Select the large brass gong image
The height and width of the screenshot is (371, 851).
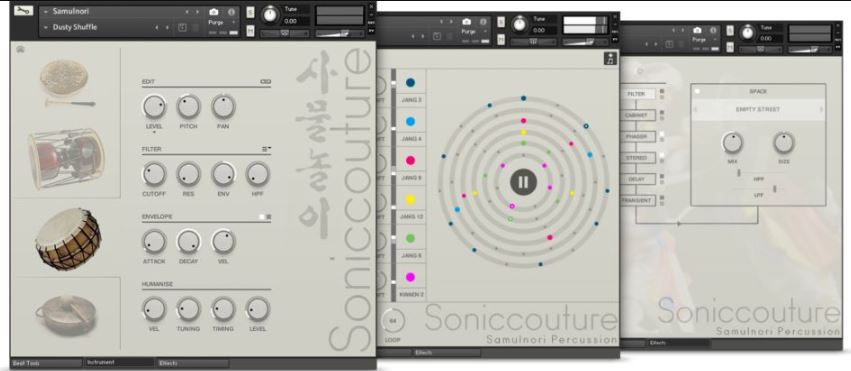66,314
